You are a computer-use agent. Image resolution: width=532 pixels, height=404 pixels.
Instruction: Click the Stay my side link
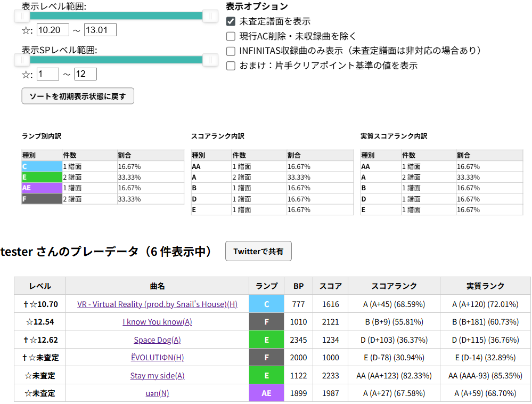pyautogui.click(x=157, y=375)
